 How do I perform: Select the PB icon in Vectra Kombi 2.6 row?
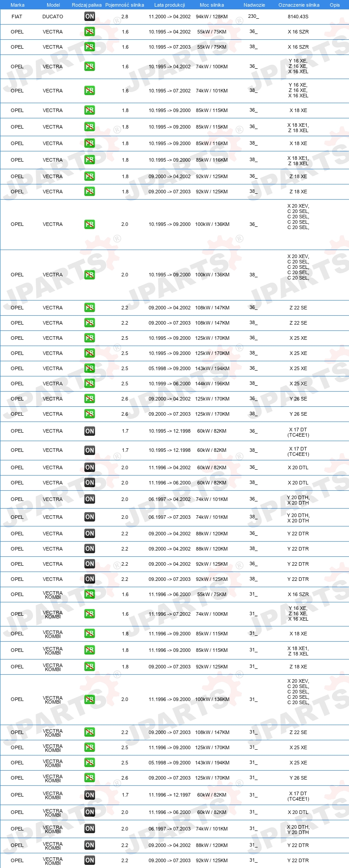tap(90, 778)
